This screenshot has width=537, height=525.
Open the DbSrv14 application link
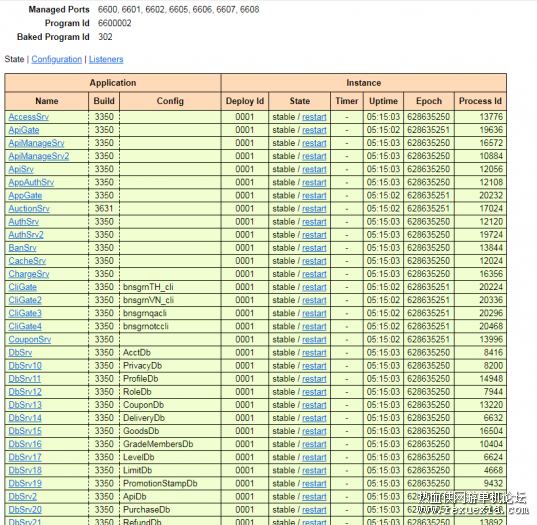(x=25, y=418)
